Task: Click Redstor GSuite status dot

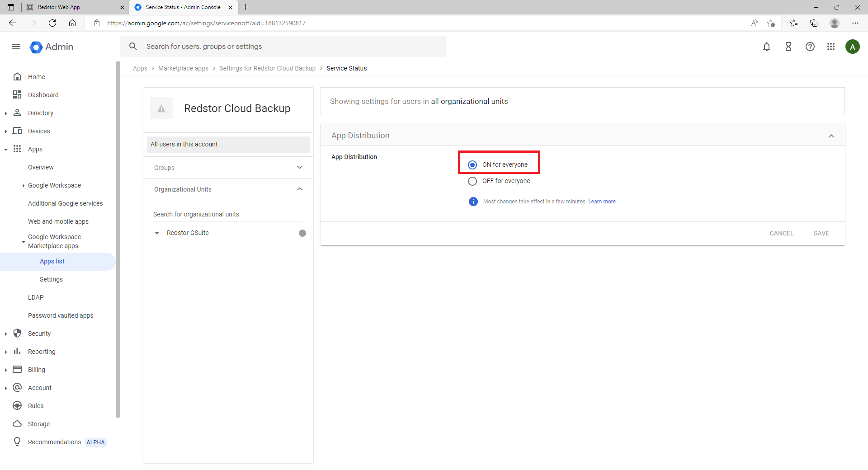Action: (x=302, y=233)
